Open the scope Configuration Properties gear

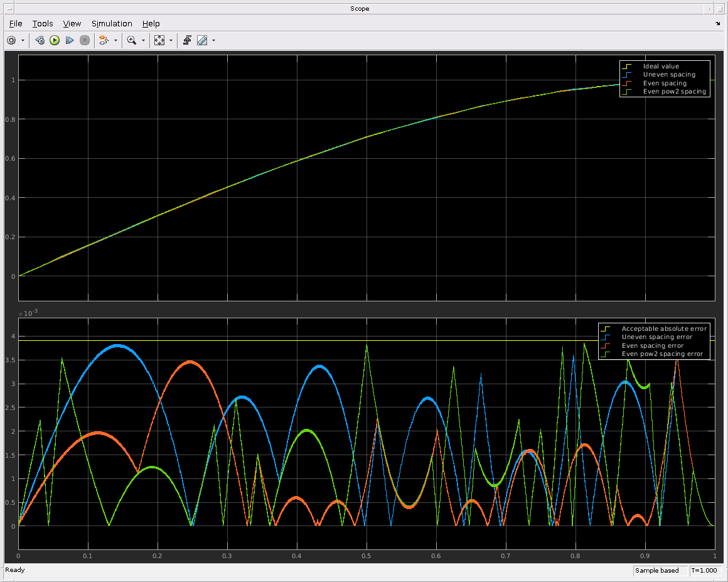click(11, 40)
